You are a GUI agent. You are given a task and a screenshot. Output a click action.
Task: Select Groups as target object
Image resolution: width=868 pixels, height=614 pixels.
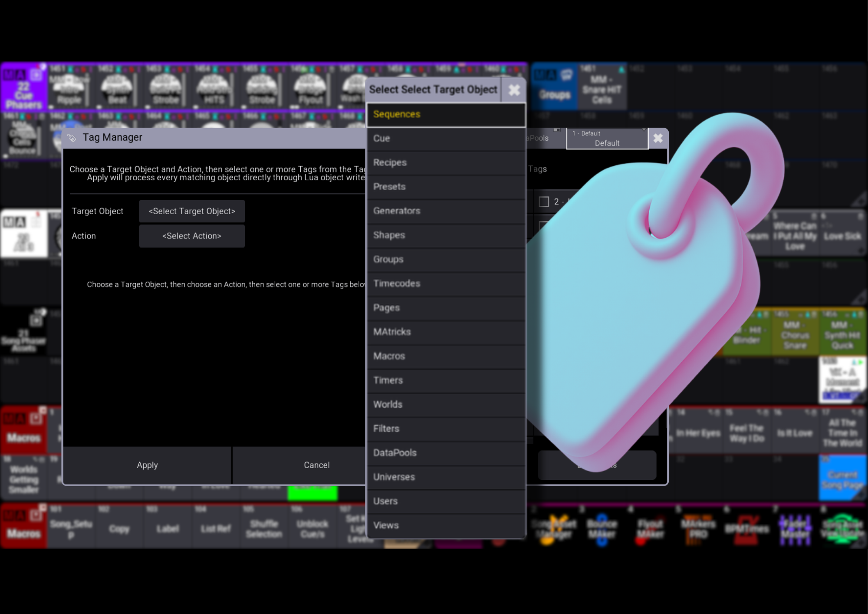446,259
